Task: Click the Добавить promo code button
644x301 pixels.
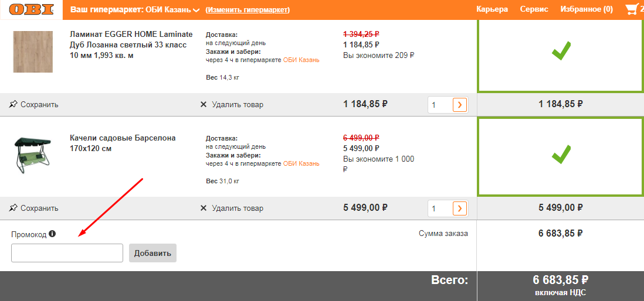Action: 152,253
